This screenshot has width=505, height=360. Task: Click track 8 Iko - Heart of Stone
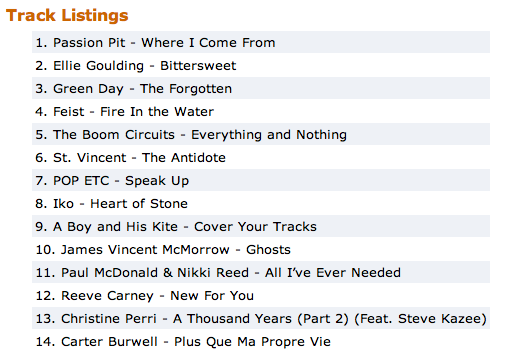(x=261, y=203)
